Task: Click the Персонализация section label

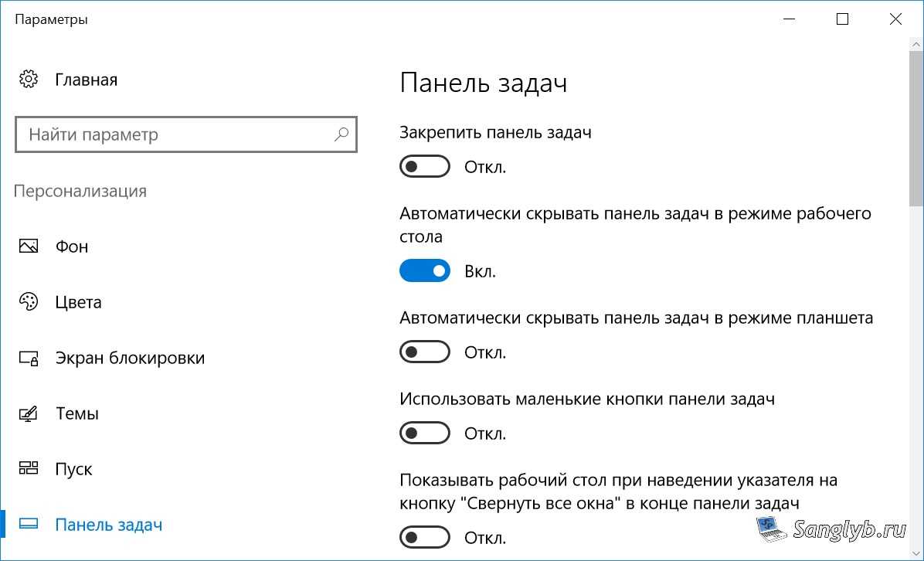Action: 80,191
